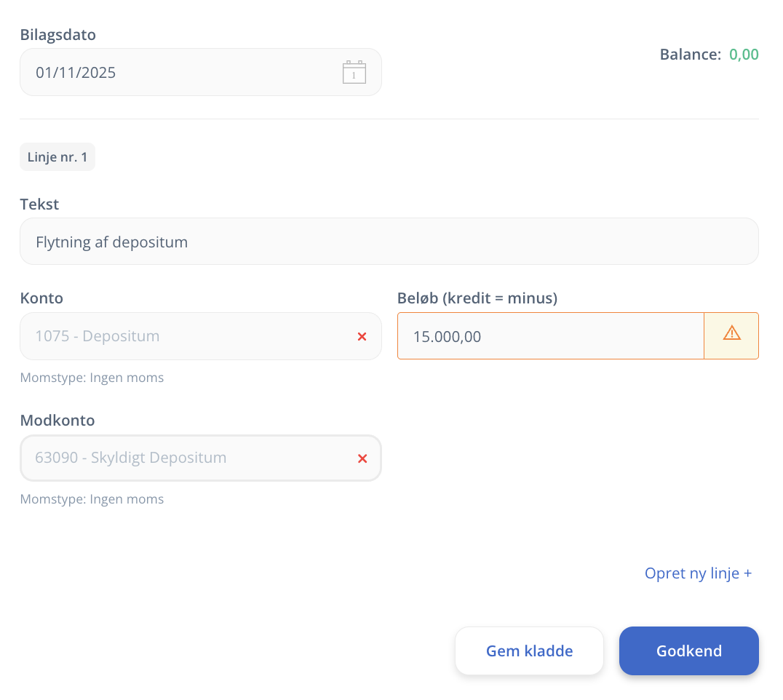Approve the entry with Godkend
Screen dimensions: 783x700
[688, 651]
